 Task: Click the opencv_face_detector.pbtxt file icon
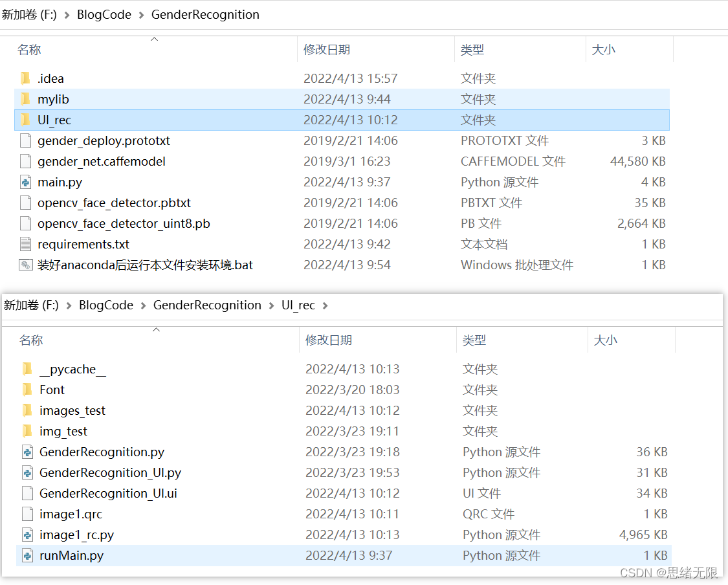pos(25,203)
